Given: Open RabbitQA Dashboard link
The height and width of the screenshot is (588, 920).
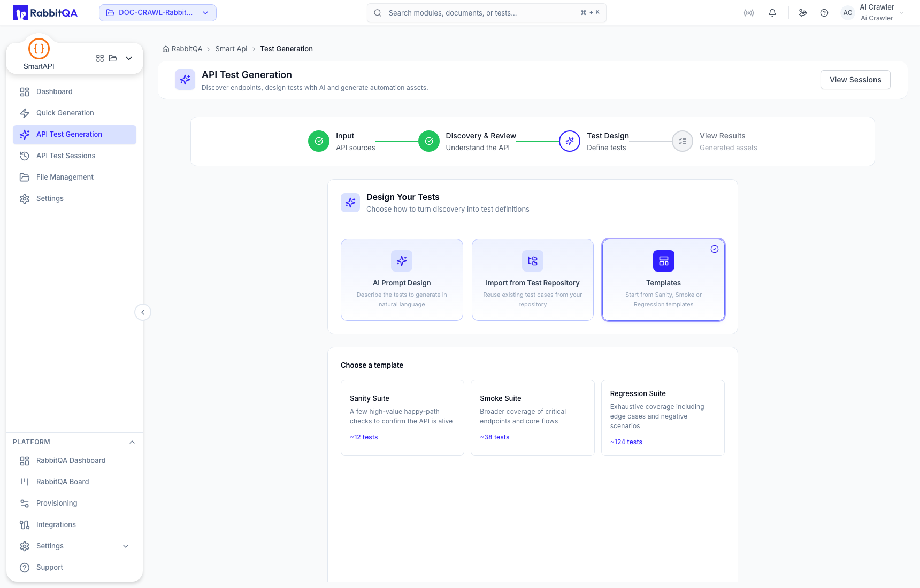Looking at the screenshot, I should [74, 460].
